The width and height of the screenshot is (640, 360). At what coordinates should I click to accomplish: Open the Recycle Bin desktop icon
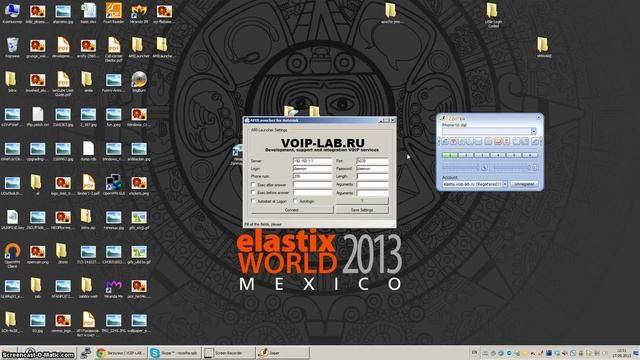pyautogui.click(x=12, y=47)
